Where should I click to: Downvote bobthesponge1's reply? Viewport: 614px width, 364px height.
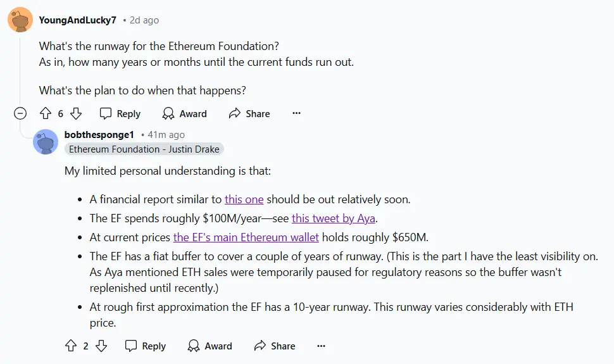pos(101,346)
